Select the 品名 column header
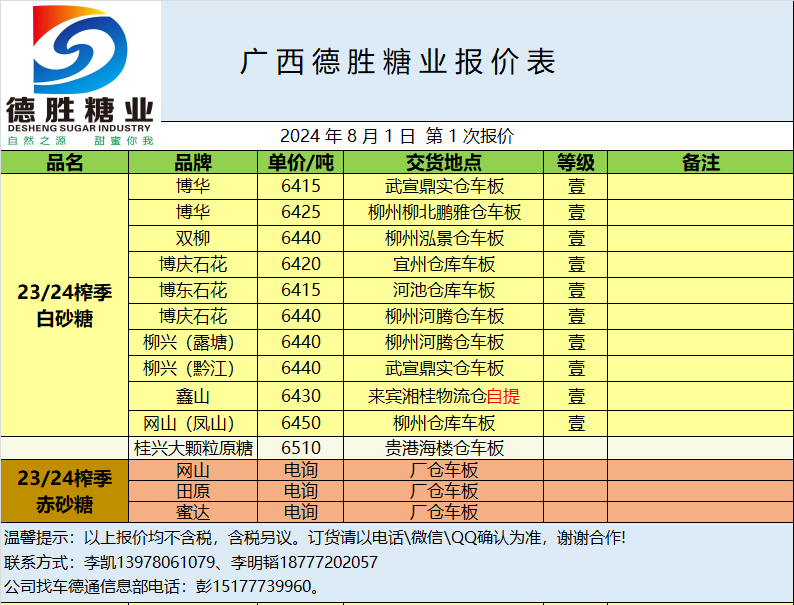The image size is (794, 605). click(x=65, y=163)
